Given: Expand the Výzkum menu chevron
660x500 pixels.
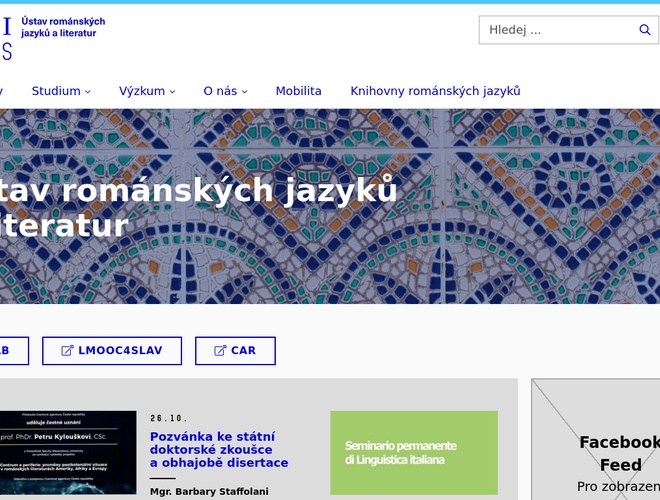Looking at the screenshot, I should click(x=173, y=92).
